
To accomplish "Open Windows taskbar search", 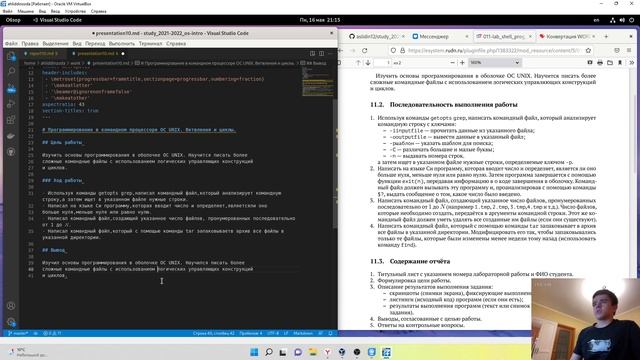I will [x=269, y=352].
